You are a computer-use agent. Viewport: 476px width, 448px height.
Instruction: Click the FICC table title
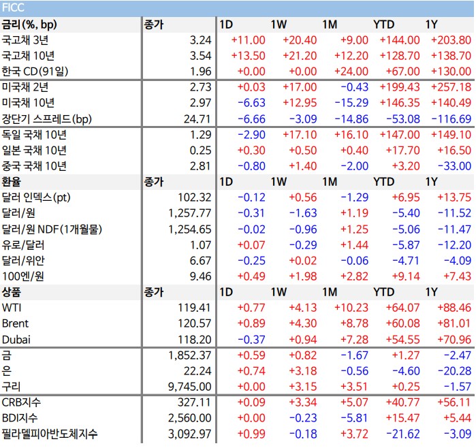(13, 7)
